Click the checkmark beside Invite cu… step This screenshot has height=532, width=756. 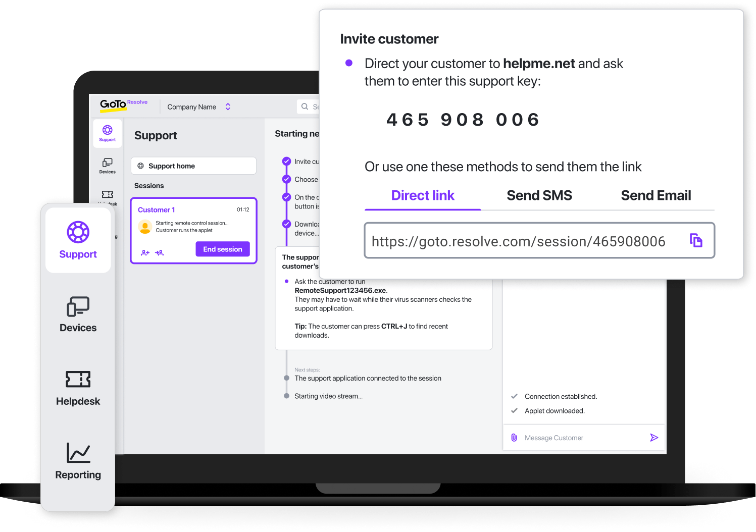[x=286, y=162]
